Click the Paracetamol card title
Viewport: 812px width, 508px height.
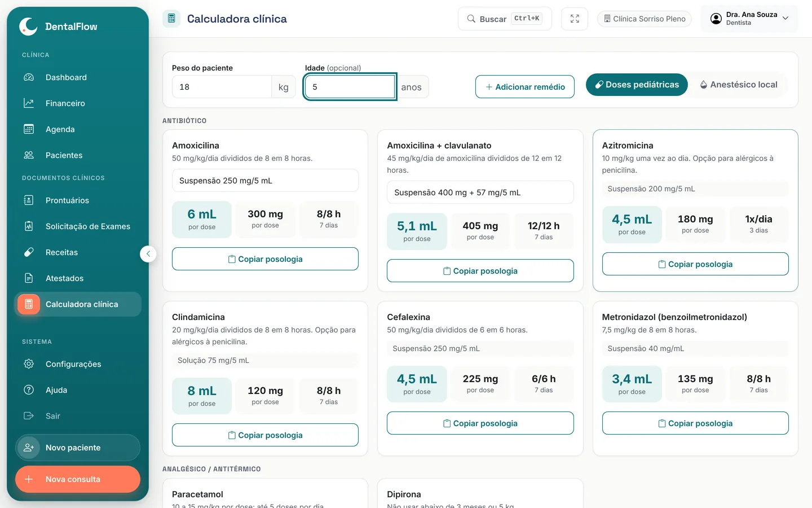click(197, 494)
